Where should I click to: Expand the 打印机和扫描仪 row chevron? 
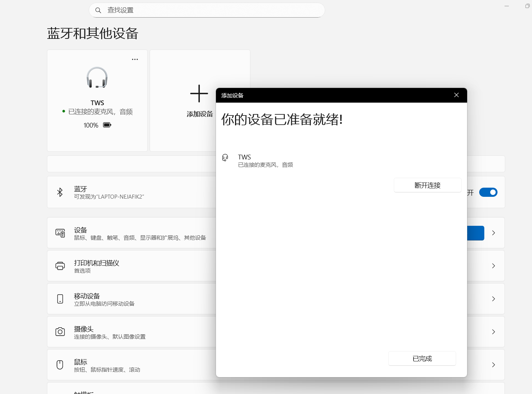click(x=494, y=266)
